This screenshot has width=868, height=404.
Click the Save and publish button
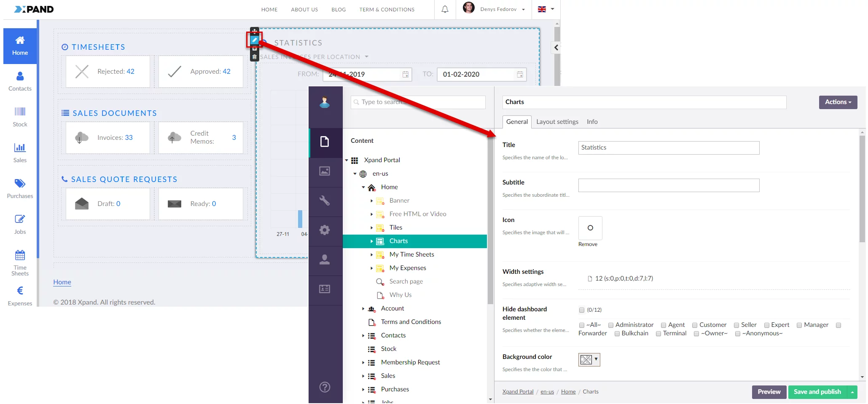pyautogui.click(x=817, y=392)
